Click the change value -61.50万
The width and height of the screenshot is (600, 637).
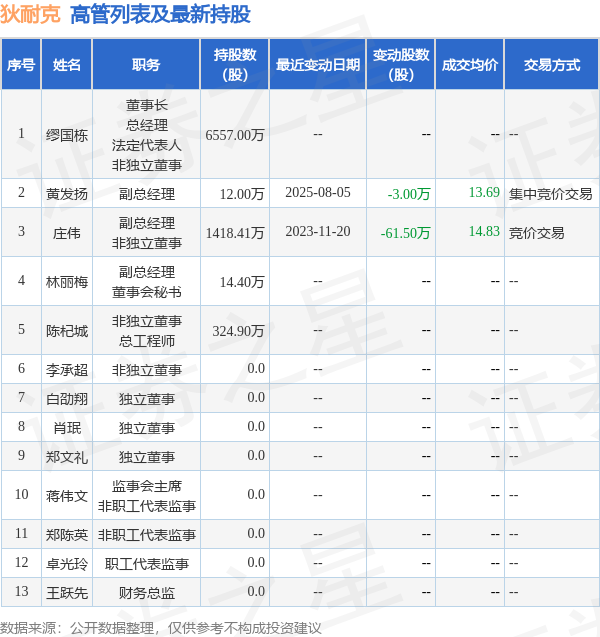[x=405, y=233]
